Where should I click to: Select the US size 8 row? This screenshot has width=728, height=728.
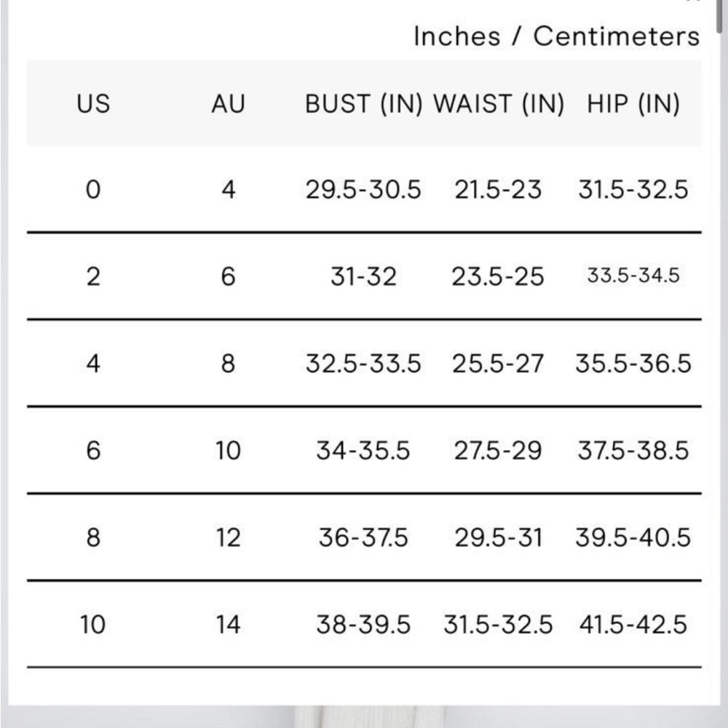[364, 537]
